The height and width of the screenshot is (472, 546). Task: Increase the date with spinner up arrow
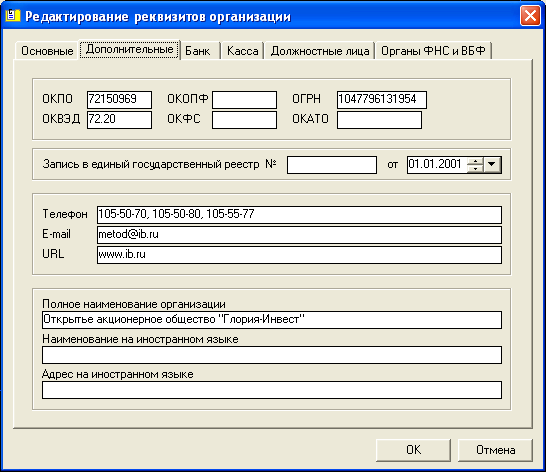point(475,161)
